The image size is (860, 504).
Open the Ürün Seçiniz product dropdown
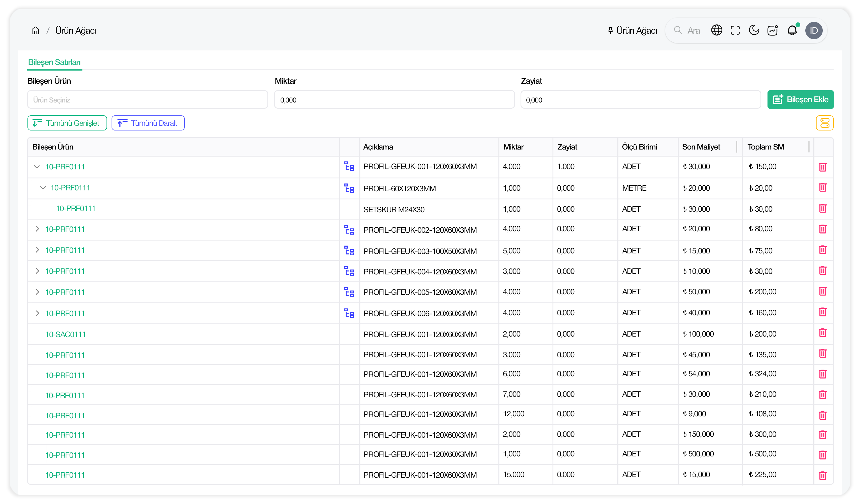pyautogui.click(x=147, y=100)
